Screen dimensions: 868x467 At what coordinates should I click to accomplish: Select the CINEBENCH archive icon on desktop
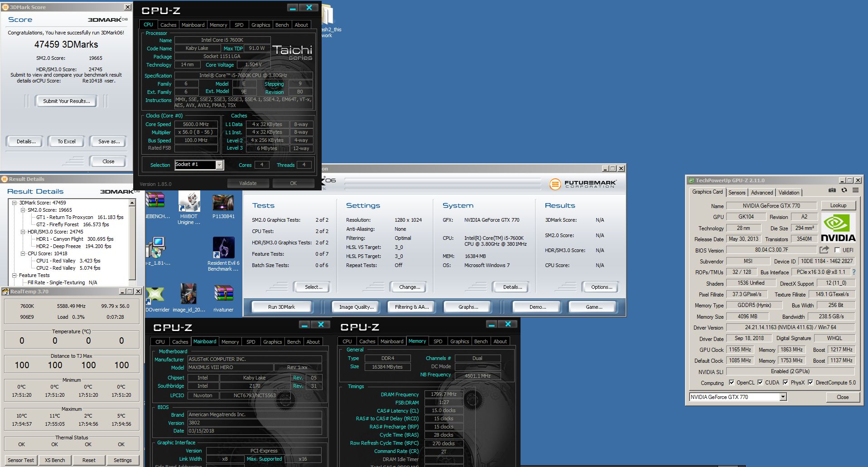tap(155, 200)
